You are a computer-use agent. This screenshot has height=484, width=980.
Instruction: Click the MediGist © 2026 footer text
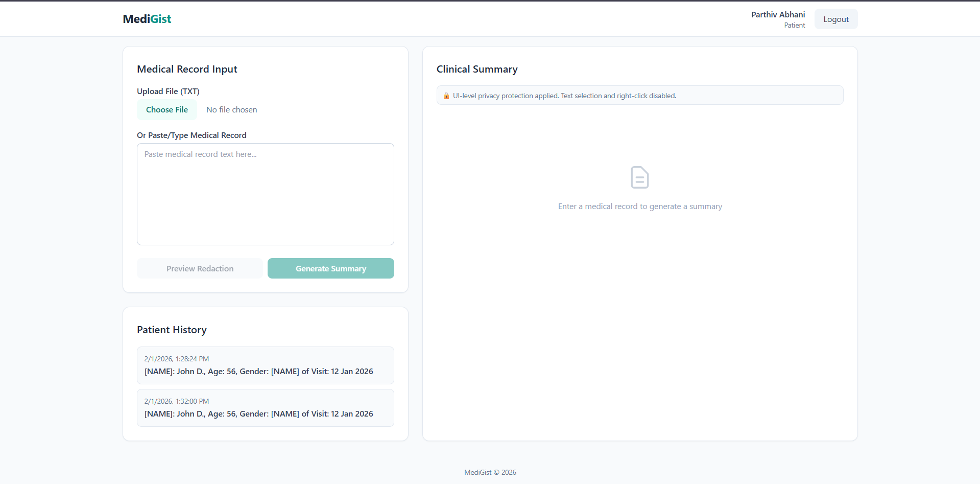pos(490,472)
